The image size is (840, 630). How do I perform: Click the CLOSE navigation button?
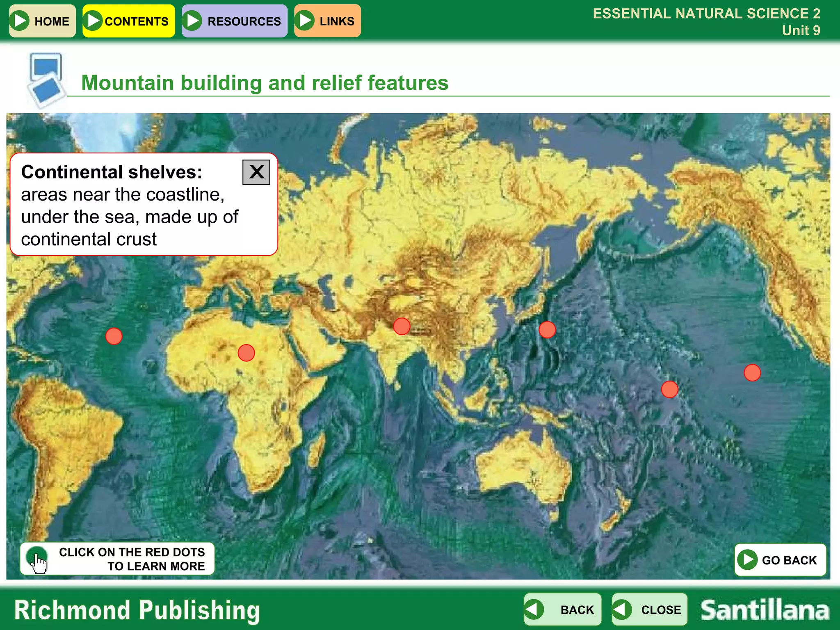(650, 609)
